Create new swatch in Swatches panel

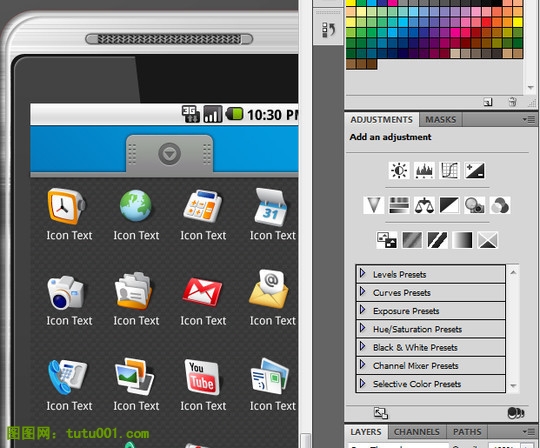click(x=488, y=102)
